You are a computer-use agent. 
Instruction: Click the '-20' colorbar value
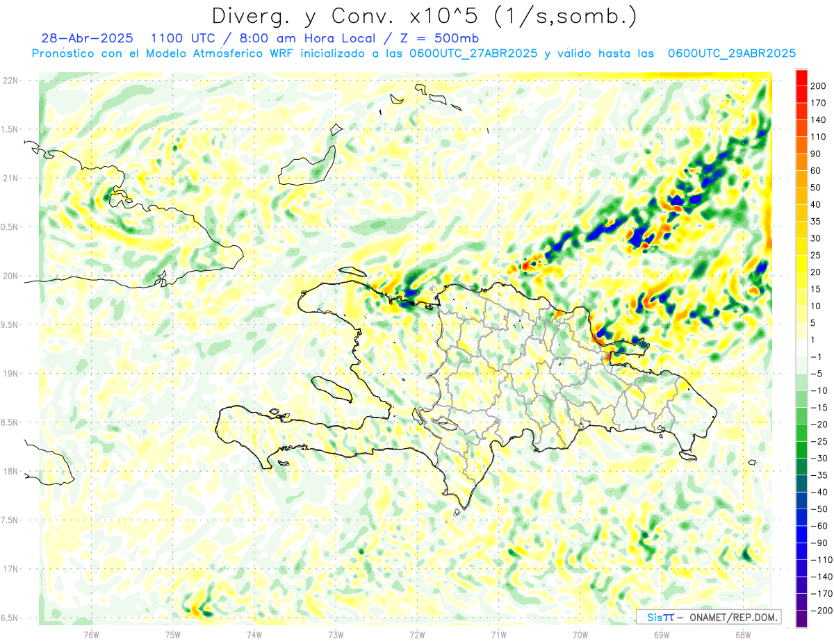tap(819, 424)
